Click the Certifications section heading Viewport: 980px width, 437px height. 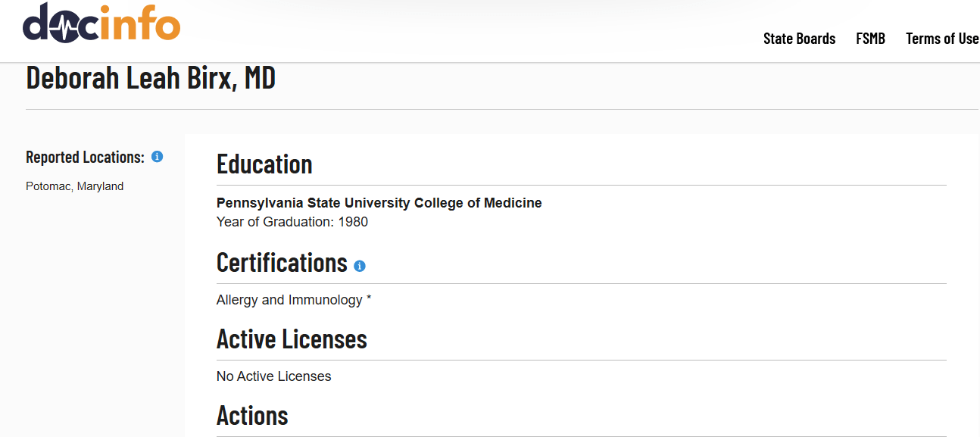click(x=282, y=262)
